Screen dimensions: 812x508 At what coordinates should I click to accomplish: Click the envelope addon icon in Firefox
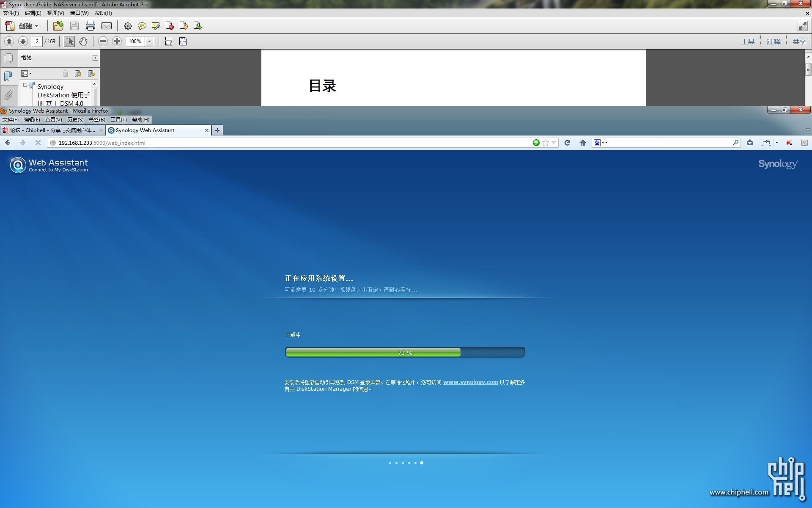coord(750,143)
